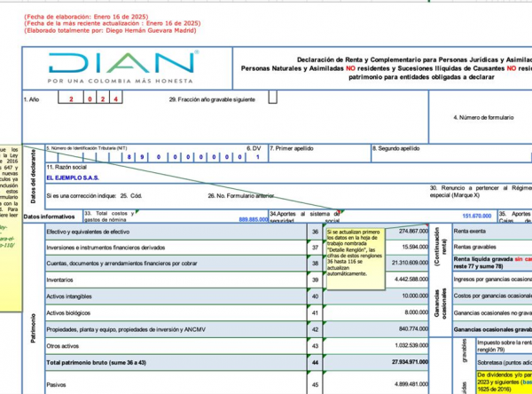The width and height of the screenshot is (532, 394).
Task: Select the gross equity total 27.934.971.000
Action: click(410, 362)
